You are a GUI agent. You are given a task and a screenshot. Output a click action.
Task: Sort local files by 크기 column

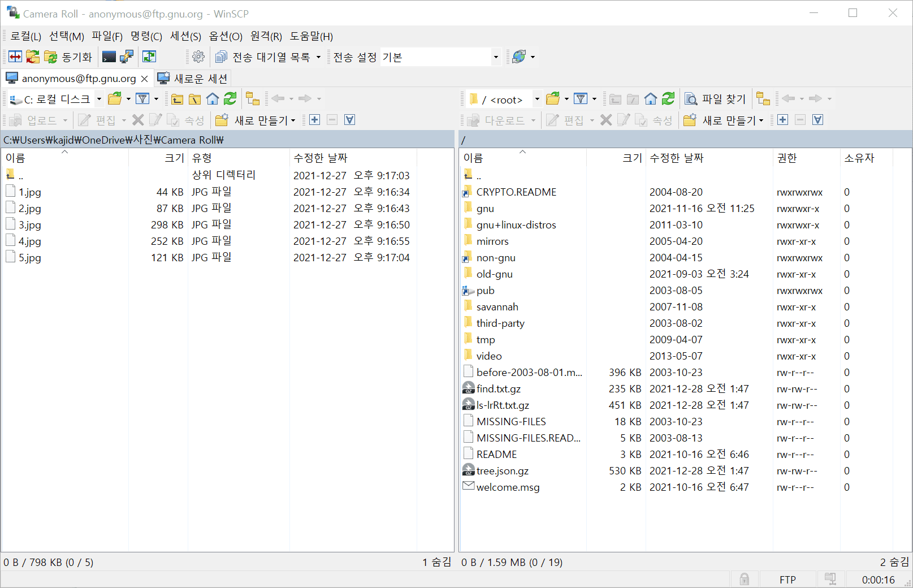coord(158,158)
